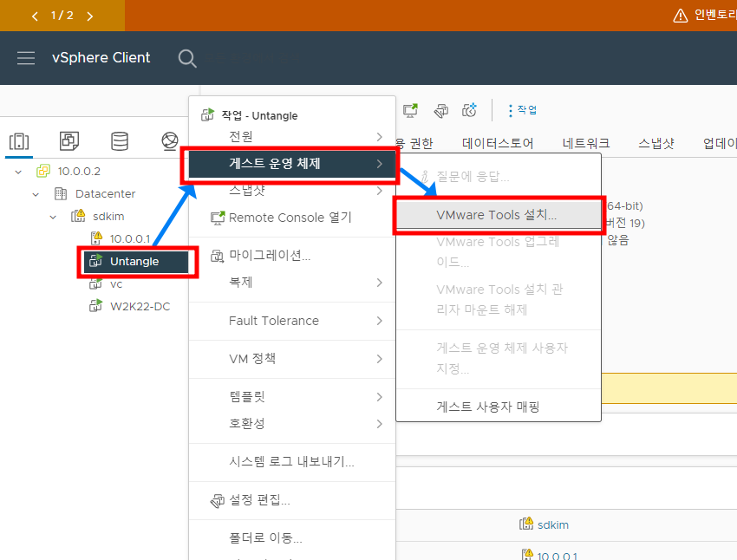Click the host 10.0.0.1 warning icon
Viewport: 737px width, 560px height.
click(96, 238)
